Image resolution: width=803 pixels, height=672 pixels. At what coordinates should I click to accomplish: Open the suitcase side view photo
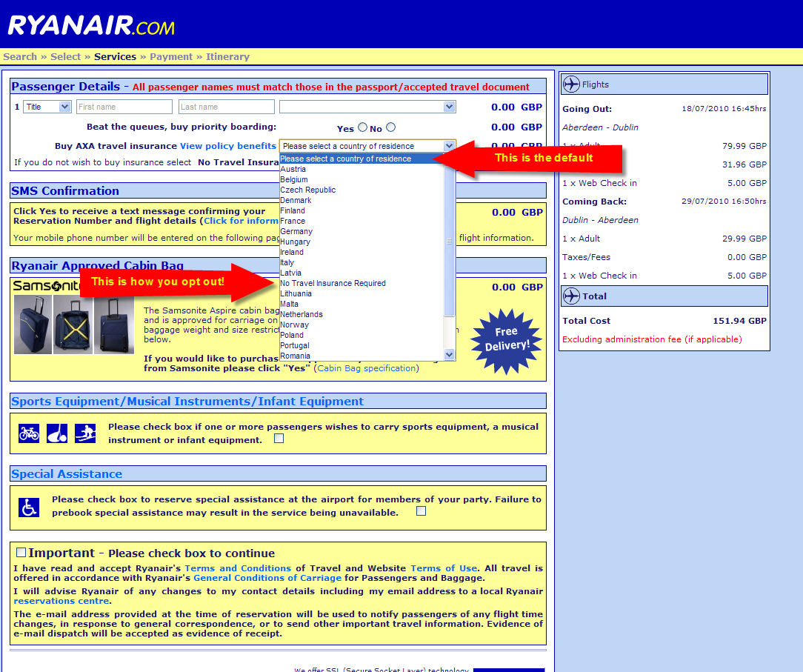point(113,325)
